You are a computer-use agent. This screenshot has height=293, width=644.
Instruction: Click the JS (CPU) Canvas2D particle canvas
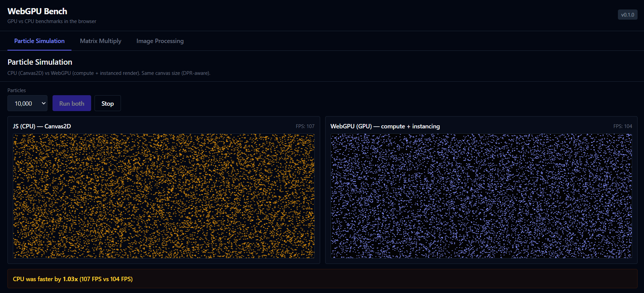(164, 196)
